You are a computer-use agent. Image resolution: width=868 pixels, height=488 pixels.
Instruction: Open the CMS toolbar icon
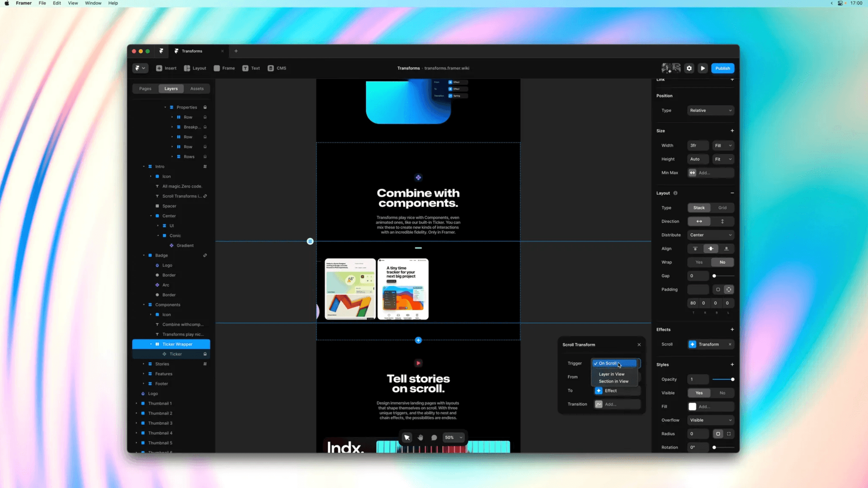coord(271,68)
